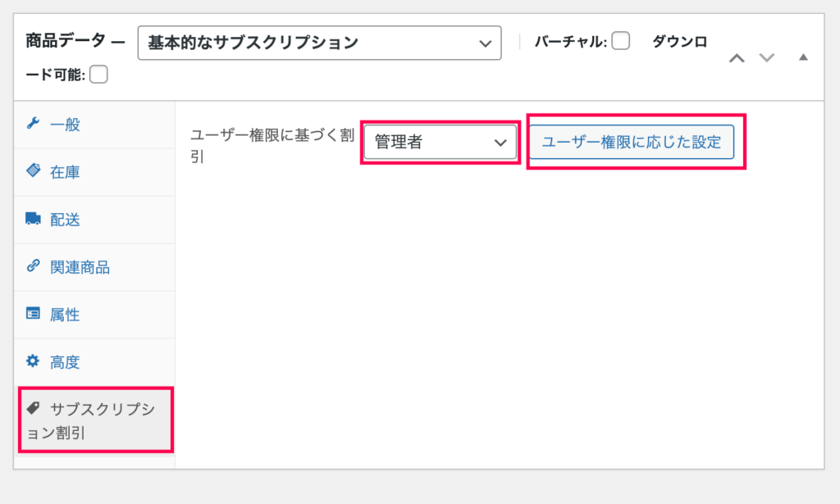This screenshot has width=840, height=504.
Task: Open the 関連商品 tab
Action: pos(94,267)
